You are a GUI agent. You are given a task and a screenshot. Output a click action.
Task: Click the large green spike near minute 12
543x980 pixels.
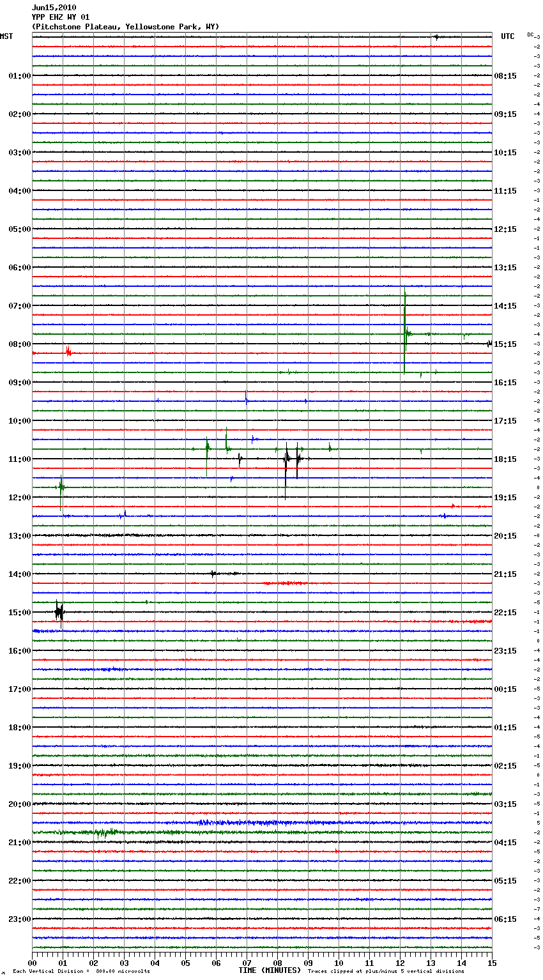click(405, 332)
